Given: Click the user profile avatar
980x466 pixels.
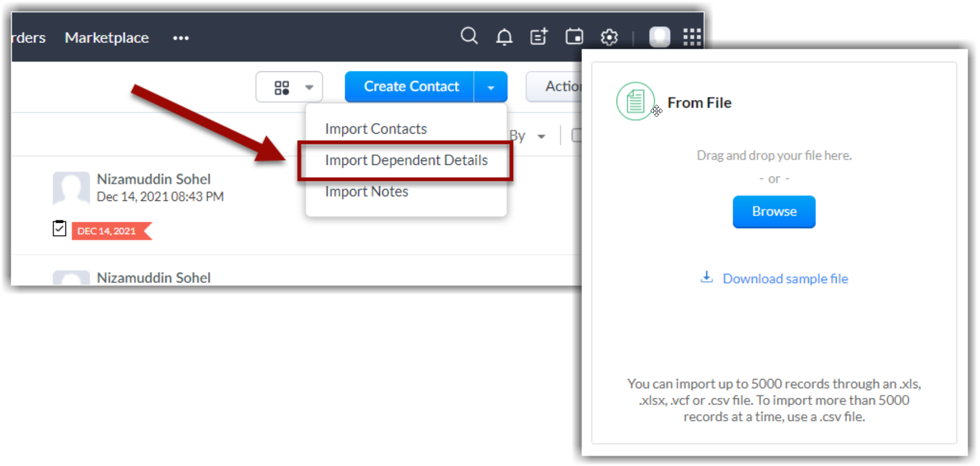Looking at the screenshot, I should coord(660,37).
